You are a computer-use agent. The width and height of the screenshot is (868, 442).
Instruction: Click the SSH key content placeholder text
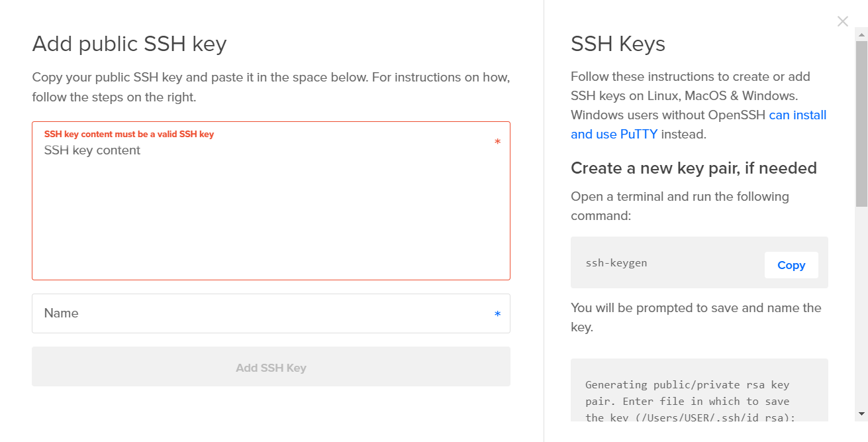pyautogui.click(x=92, y=150)
